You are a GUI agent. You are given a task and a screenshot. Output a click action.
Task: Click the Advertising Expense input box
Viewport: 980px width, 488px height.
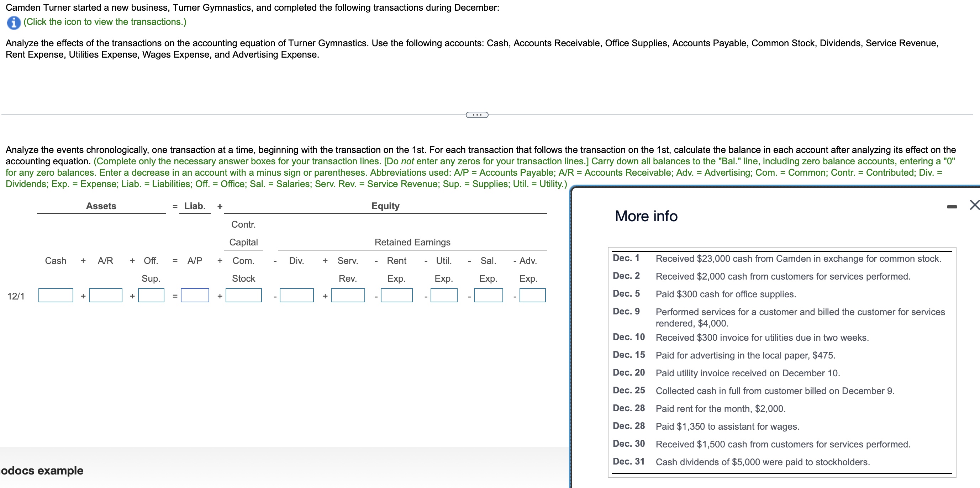(x=532, y=295)
